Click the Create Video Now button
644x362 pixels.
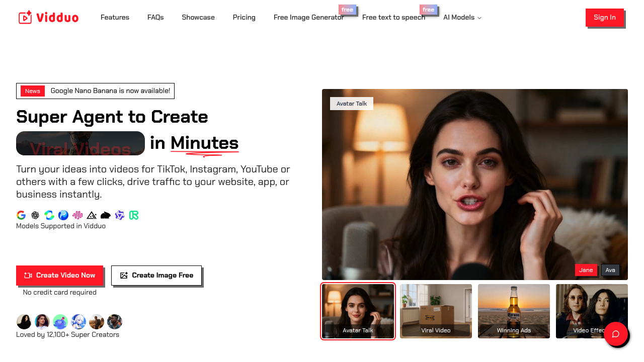pyautogui.click(x=59, y=275)
